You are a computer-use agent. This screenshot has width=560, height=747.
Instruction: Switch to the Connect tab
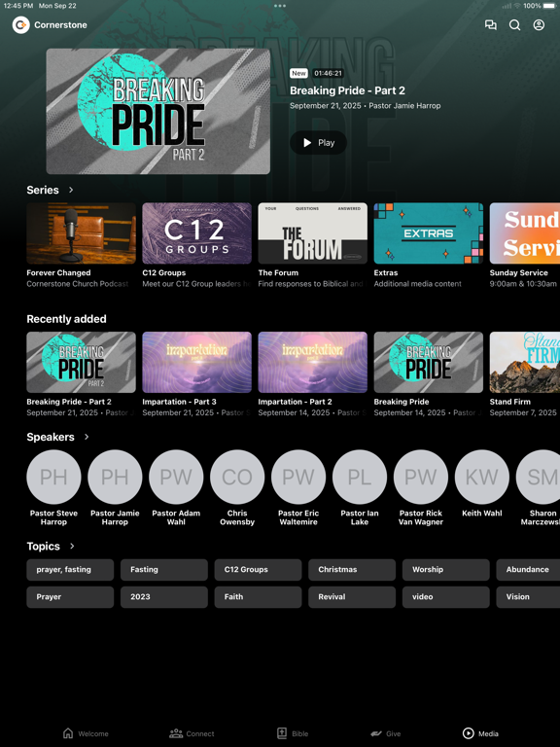coord(192,733)
